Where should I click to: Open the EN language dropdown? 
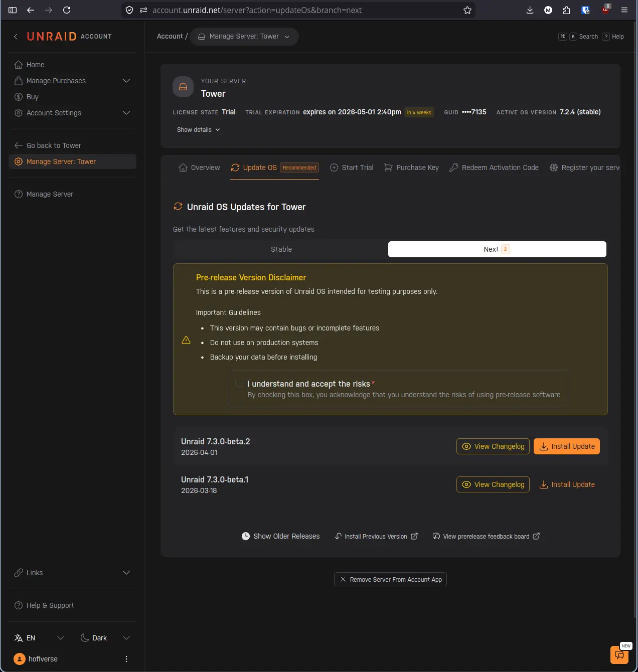pyautogui.click(x=39, y=638)
